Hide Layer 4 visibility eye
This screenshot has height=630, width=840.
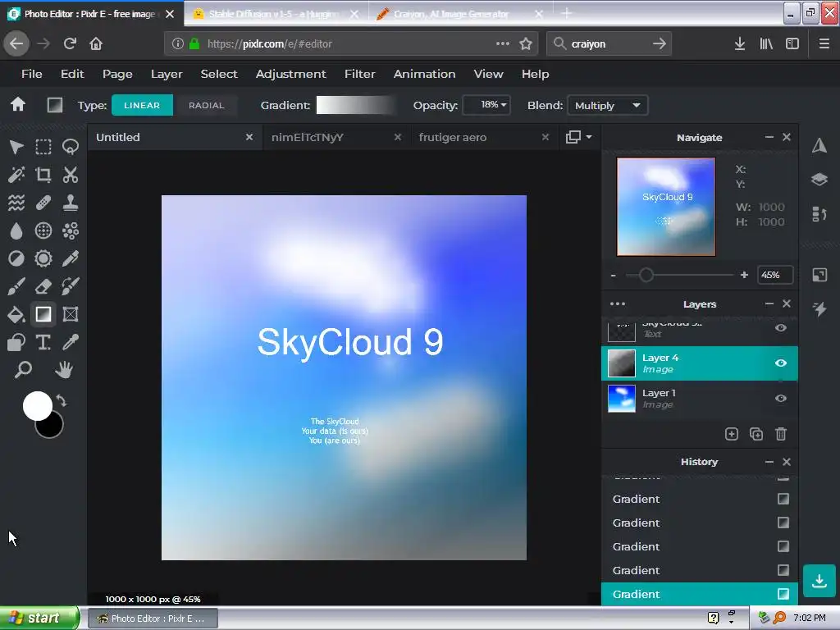pos(781,363)
